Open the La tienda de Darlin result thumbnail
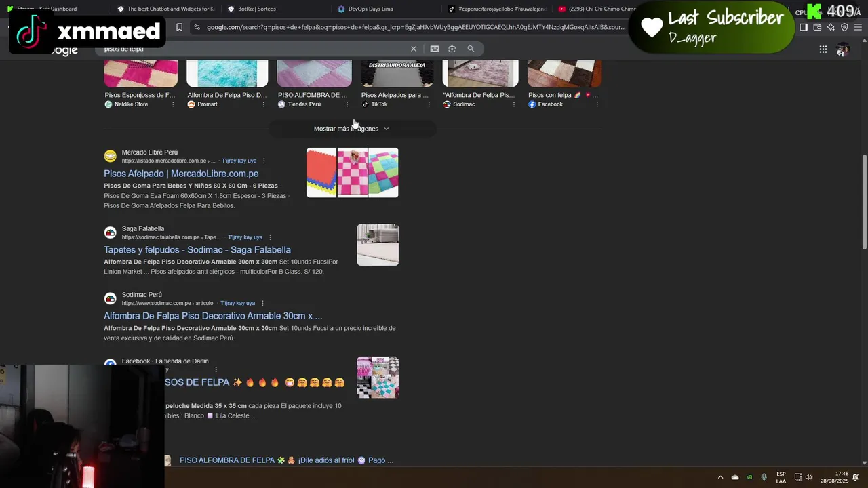The height and width of the screenshot is (488, 868). 378,378
